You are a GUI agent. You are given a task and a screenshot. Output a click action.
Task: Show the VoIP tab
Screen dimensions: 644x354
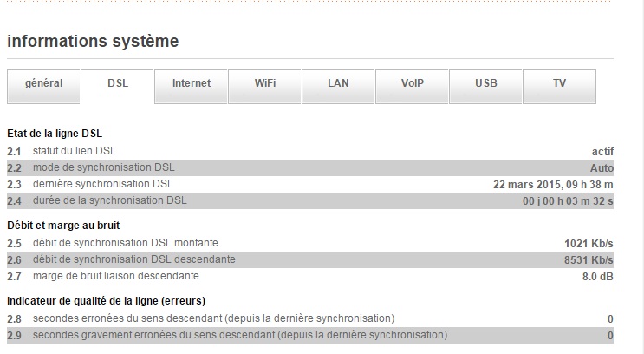[x=413, y=84]
